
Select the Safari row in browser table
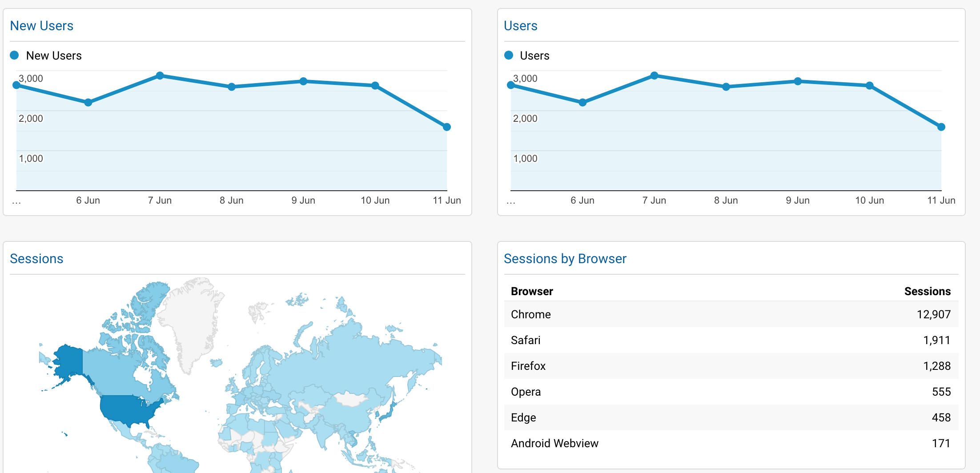coord(731,340)
